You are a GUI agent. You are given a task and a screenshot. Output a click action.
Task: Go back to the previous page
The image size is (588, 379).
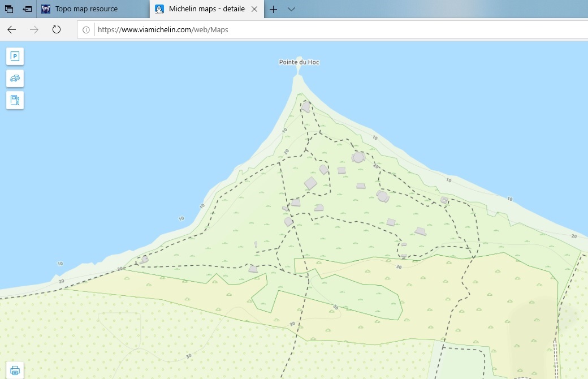click(12, 29)
